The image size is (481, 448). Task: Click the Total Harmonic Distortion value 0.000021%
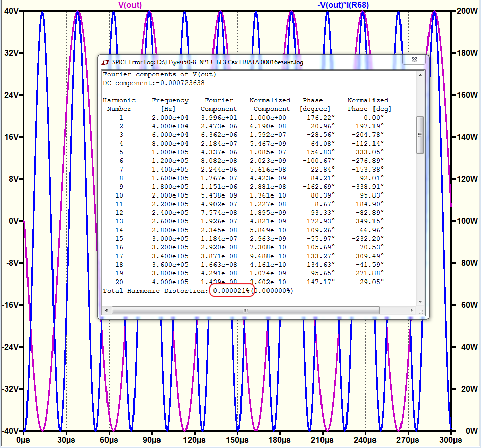point(231,291)
